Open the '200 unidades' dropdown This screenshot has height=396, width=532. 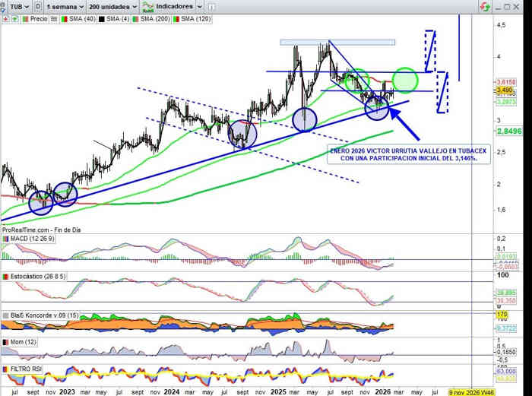point(112,6)
